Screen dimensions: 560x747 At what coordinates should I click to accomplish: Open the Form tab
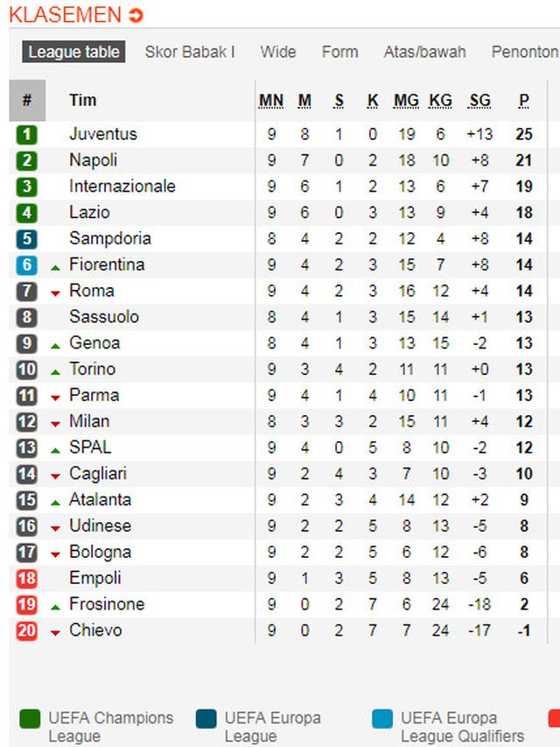point(339,52)
